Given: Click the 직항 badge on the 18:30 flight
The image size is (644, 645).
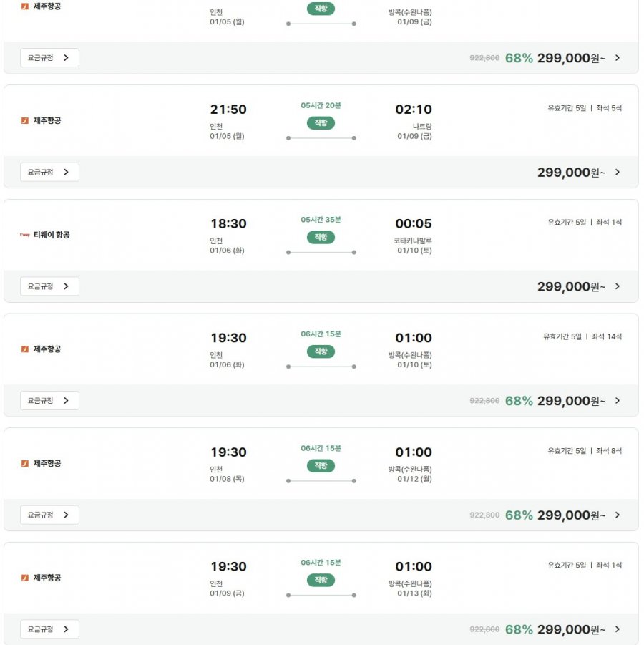Looking at the screenshot, I should tap(321, 238).
